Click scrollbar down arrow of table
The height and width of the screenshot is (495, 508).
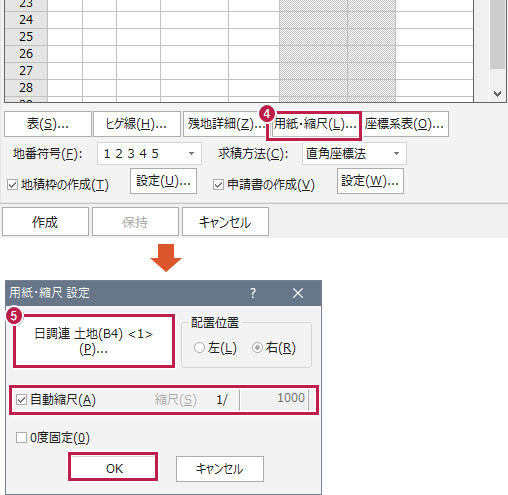point(497,94)
